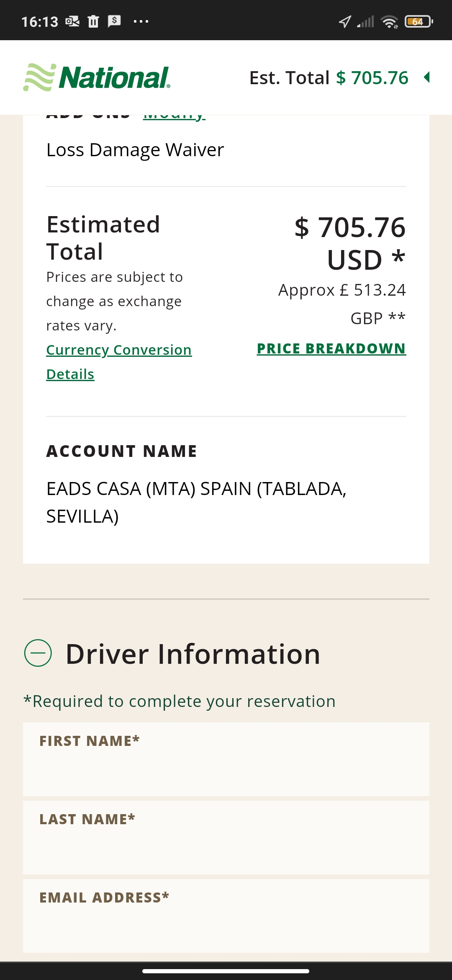The image size is (452, 980).
Task: Tap the three-dots notification overflow
Action: pos(141,21)
